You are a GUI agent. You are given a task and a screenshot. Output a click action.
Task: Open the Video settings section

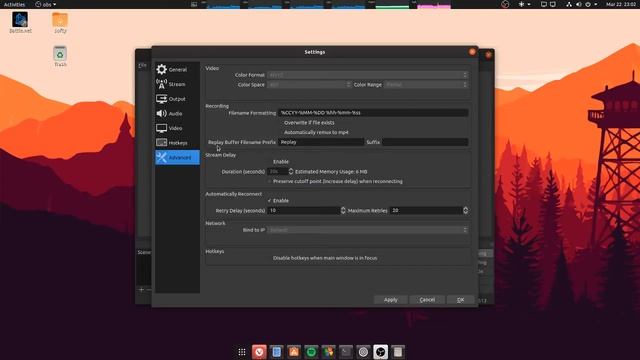[177, 128]
